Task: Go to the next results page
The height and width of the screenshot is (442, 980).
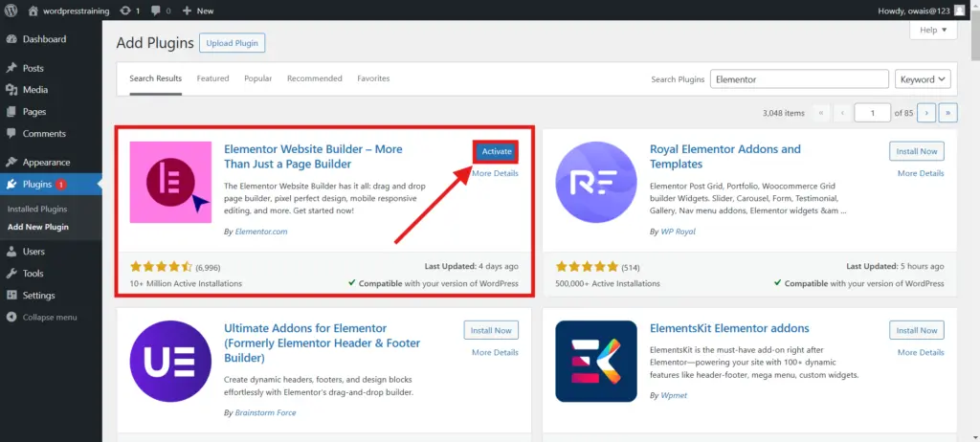Action: [926, 113]
